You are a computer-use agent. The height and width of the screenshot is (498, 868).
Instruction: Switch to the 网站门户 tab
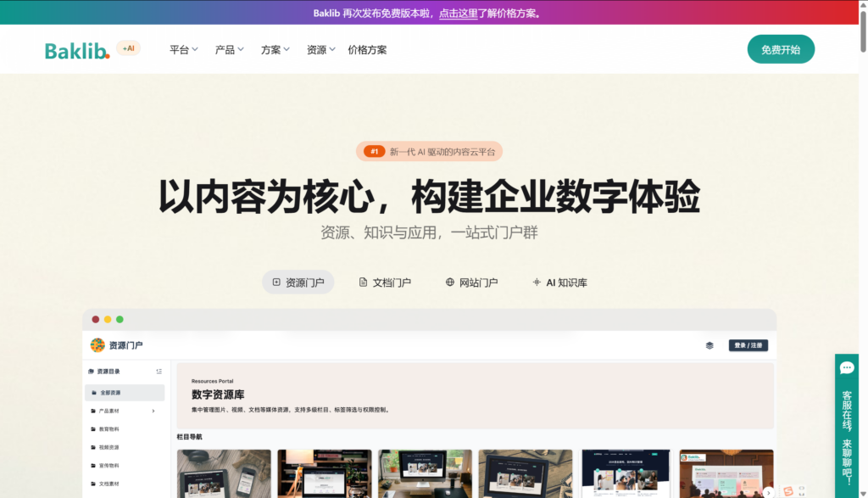pyautogui.click(x=471, y=282)
